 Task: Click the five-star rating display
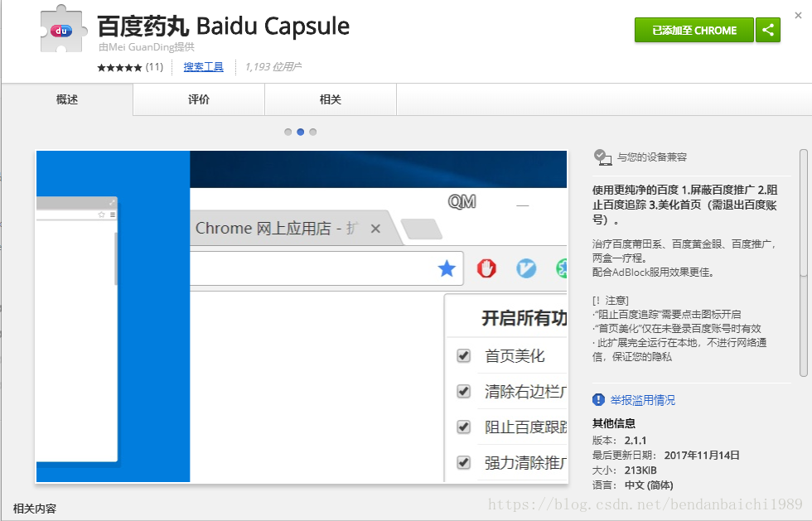tap(119, 67)
